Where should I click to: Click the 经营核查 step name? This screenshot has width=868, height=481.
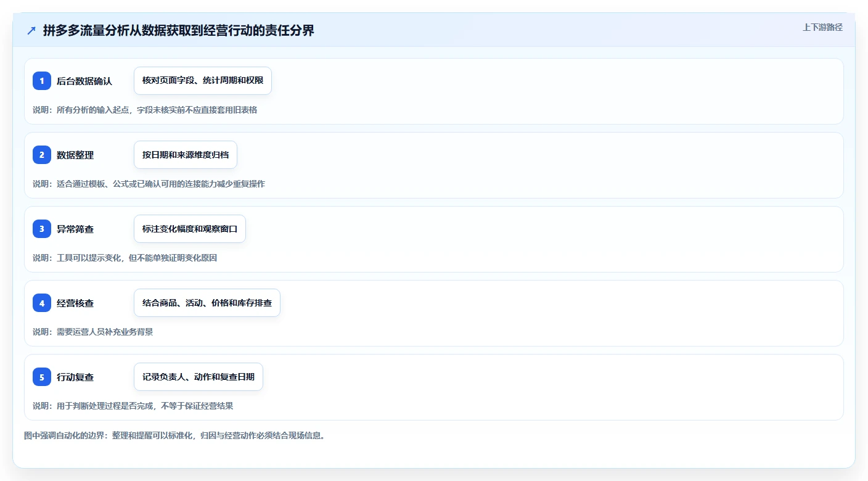75,303
